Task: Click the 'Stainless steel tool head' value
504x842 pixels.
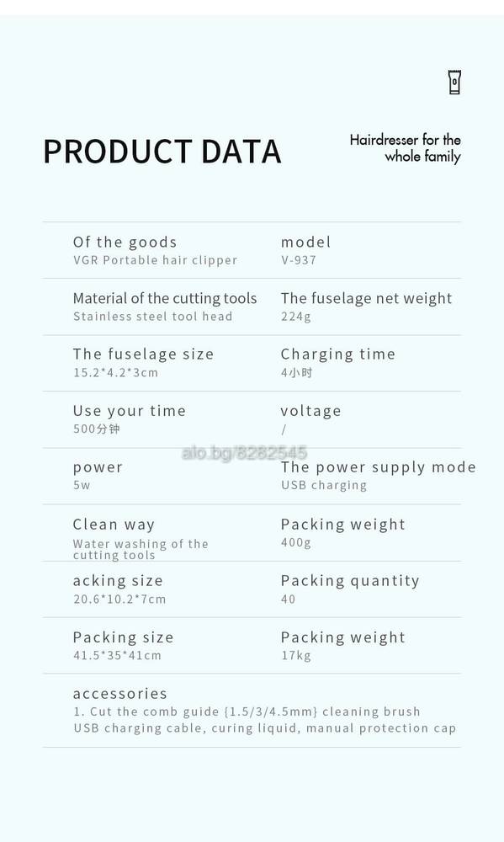Action: tap(153, 317)
